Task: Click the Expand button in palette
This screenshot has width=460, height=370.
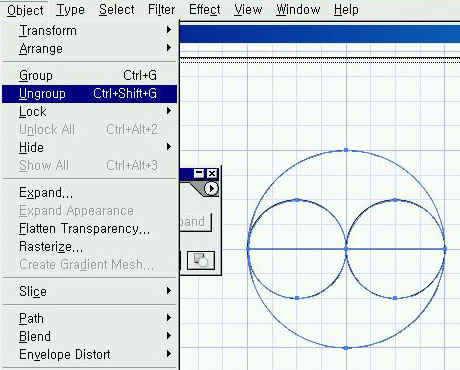Action: [x=195, y=222]
